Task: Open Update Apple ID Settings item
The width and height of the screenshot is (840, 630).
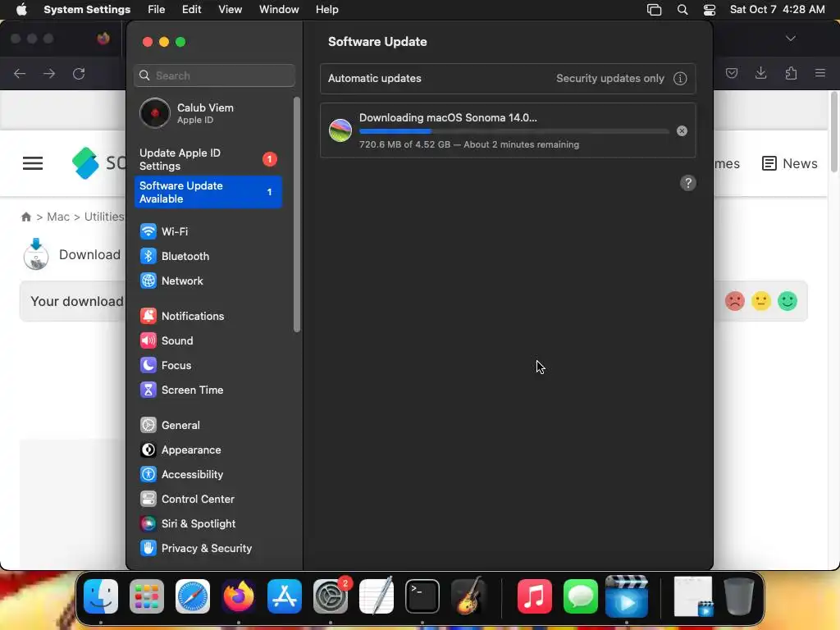Action: (x=208, y=160)
